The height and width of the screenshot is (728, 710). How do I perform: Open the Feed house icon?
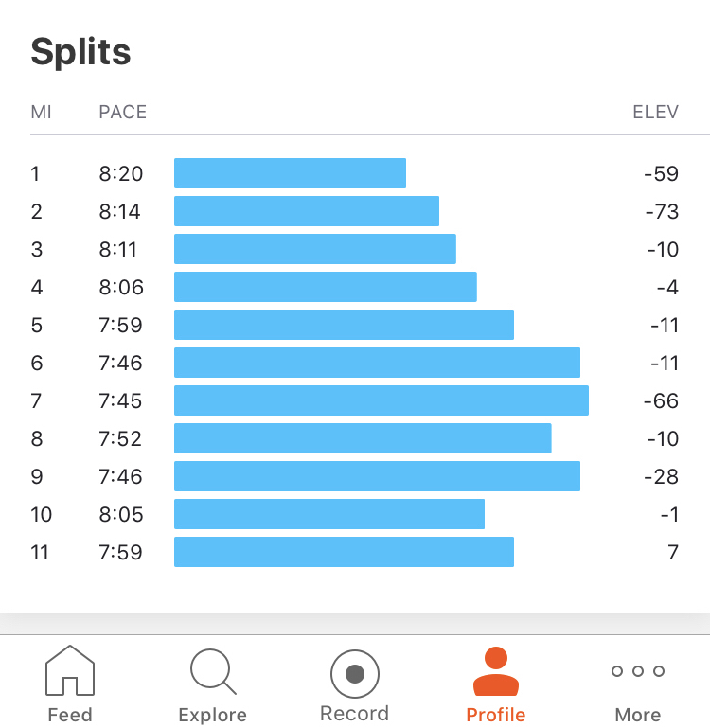point(70,669)
